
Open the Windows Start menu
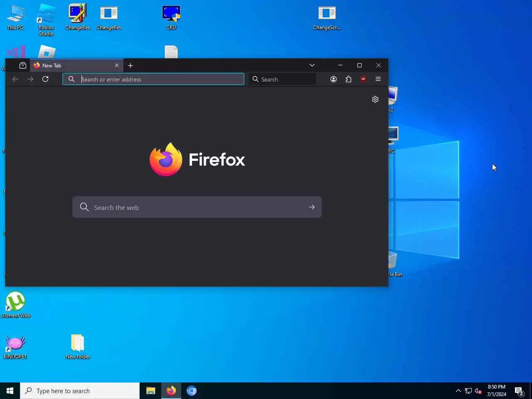10,391
